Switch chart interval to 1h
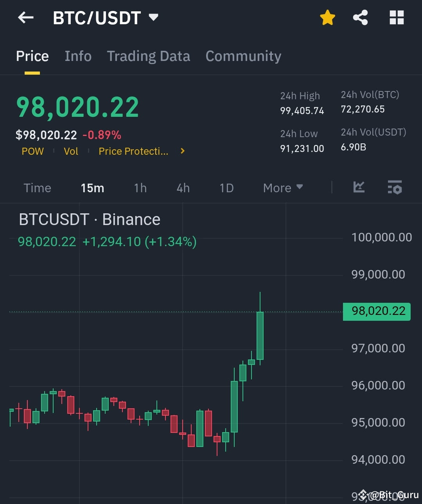422x504 pixels. pyautogui.click(x=140, y=188)
